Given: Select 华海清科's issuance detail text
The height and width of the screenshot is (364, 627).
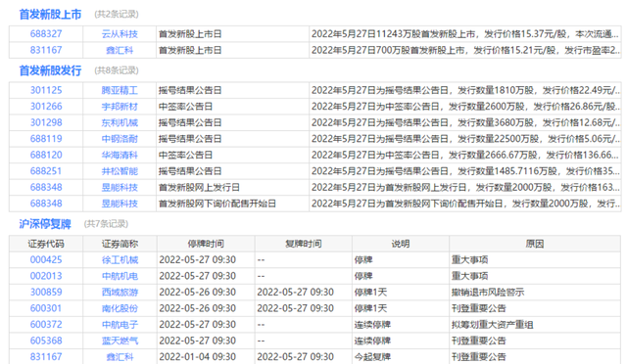Looking at the screenshot, I should [x=465, y=155].
